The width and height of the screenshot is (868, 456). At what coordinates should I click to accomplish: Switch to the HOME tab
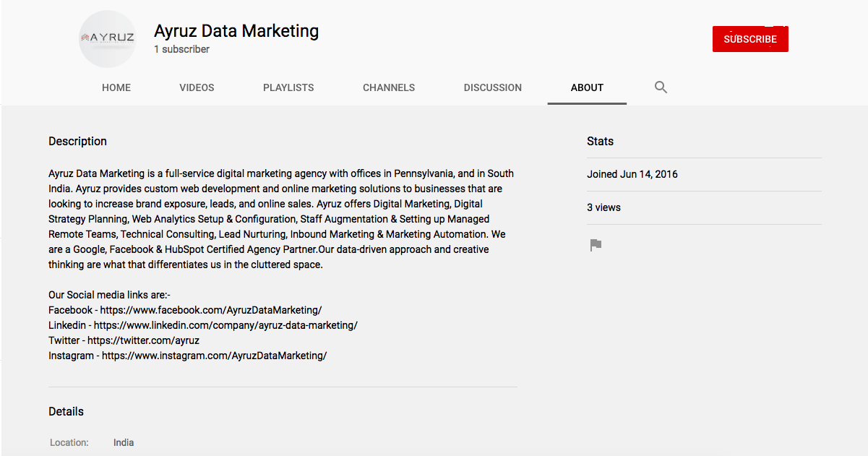coord(116,87)
